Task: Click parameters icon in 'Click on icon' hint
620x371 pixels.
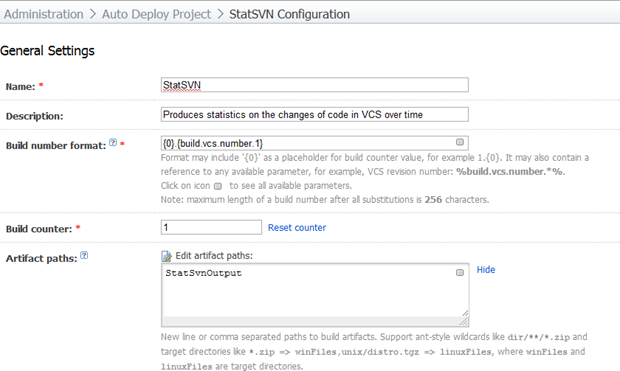Action: 218,186
